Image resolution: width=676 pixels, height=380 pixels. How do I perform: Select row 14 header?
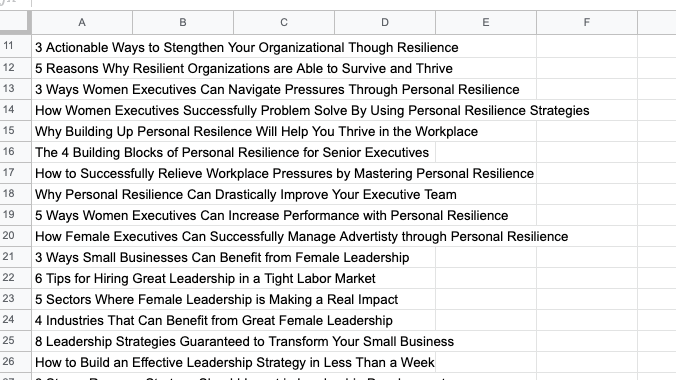click(x=16, y=110)
